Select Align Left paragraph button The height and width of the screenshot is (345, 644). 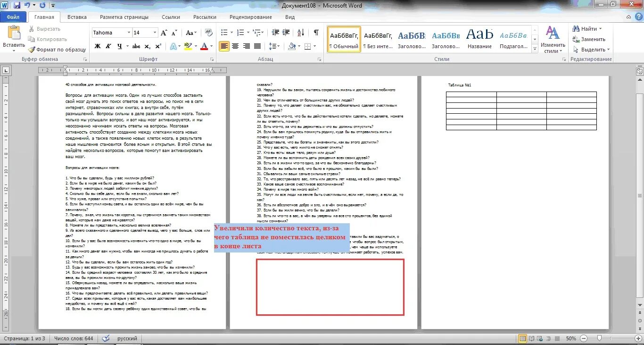(224, 46)
